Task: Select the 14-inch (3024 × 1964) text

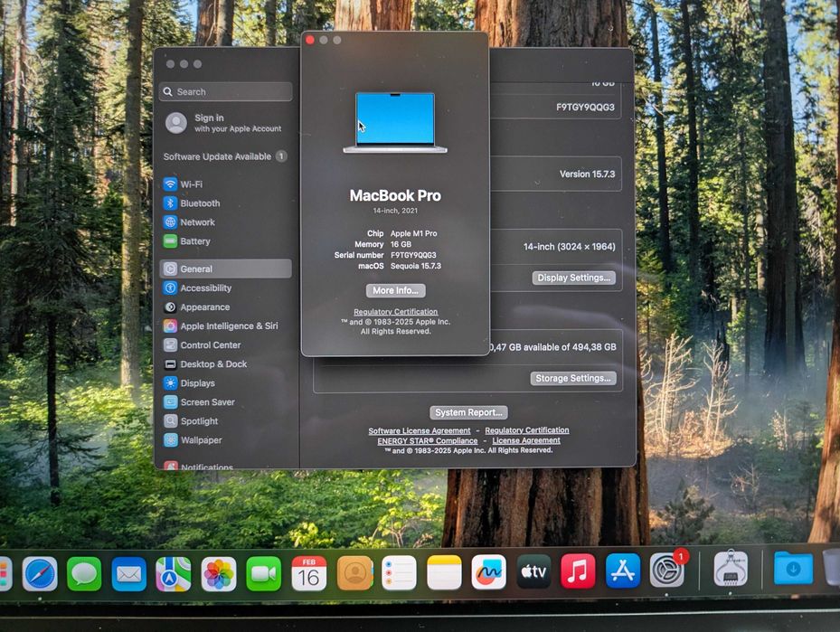Action: click(x=570, y=247)
